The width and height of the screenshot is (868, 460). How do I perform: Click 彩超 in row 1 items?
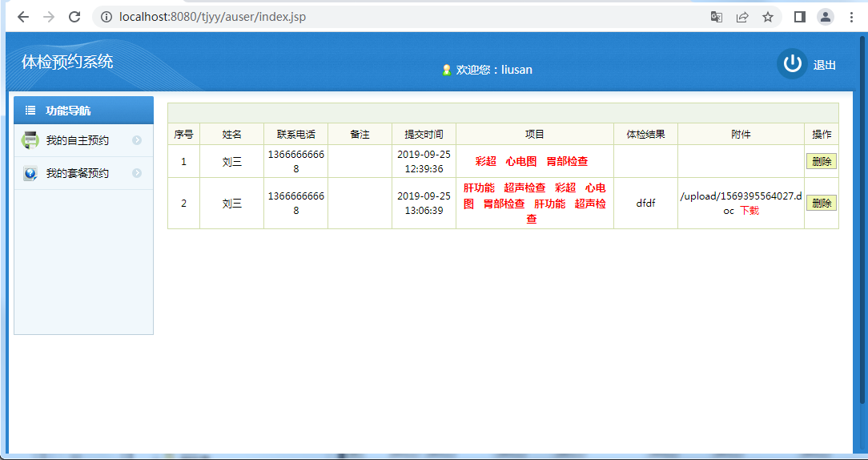coord(486,162)
